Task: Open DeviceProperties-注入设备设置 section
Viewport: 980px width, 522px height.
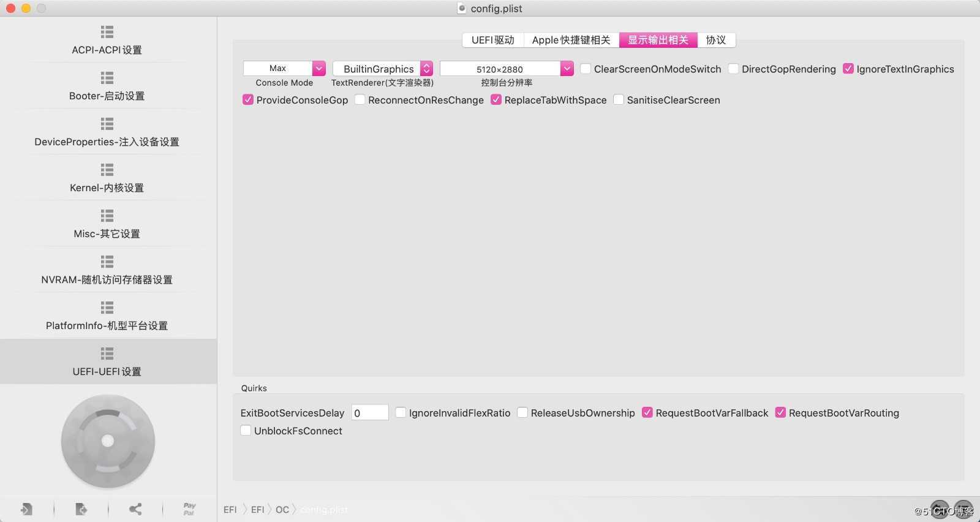Action: tap(107, 132)
